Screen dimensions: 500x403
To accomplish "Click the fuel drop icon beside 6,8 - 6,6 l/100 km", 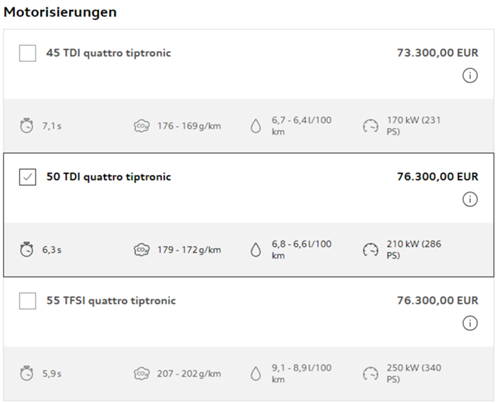I will [256, 250].
